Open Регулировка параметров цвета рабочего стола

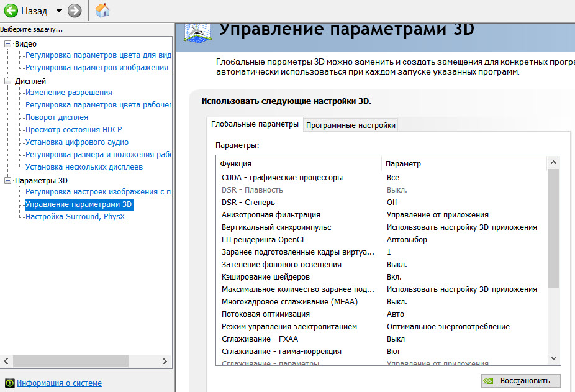tap(98, 105)
